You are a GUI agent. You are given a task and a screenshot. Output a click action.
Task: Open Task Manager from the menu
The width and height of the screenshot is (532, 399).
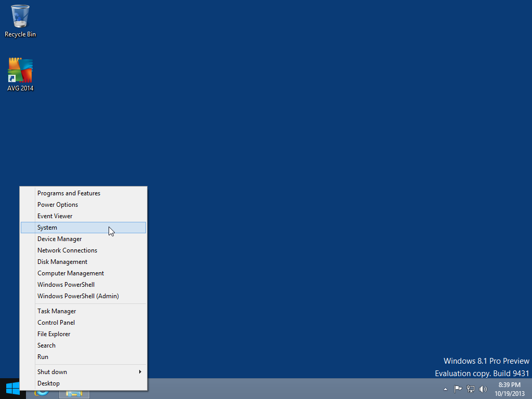[83, 311]
